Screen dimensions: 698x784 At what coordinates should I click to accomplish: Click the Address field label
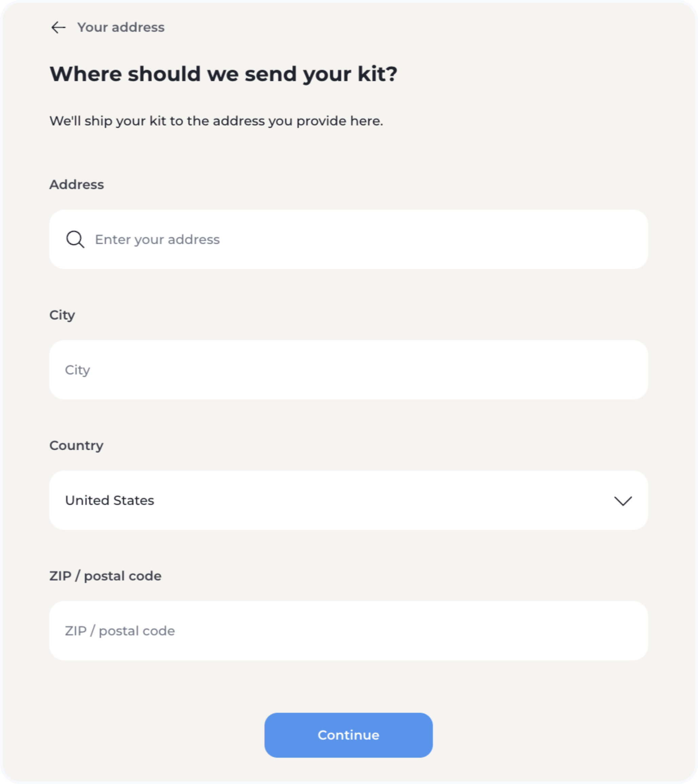pos(77,185)
